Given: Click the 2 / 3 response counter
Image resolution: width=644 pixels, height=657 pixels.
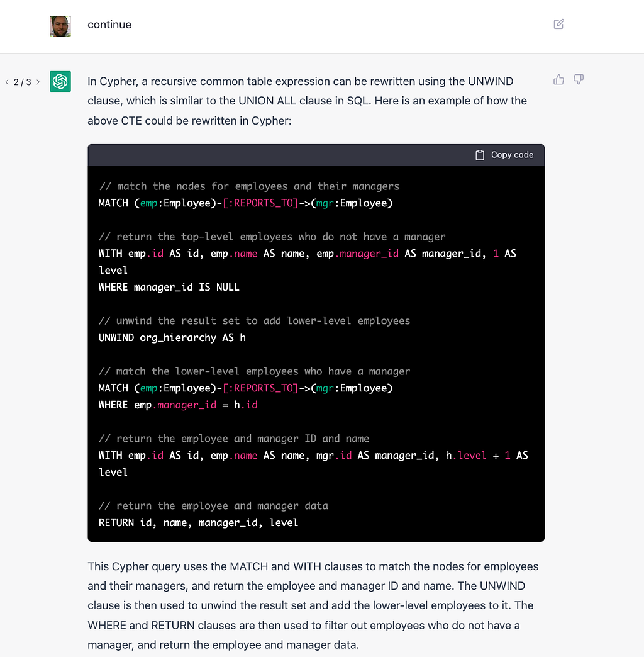Looking at the screenshot, I should 23,82.
